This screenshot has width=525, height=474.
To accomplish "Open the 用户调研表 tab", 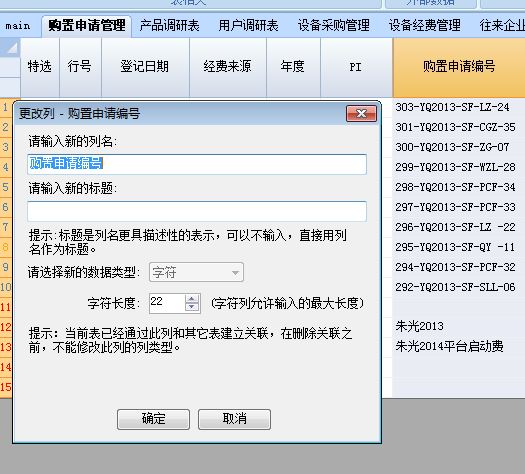I will point(248,26).
